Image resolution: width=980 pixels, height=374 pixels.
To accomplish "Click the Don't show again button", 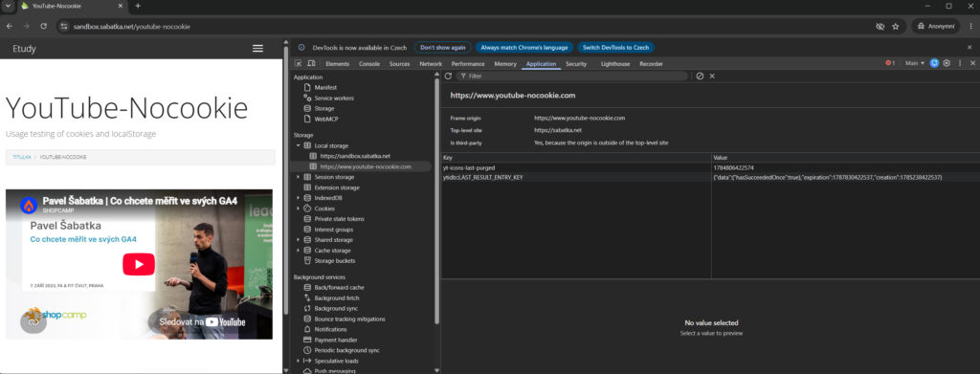I will 442,48.
